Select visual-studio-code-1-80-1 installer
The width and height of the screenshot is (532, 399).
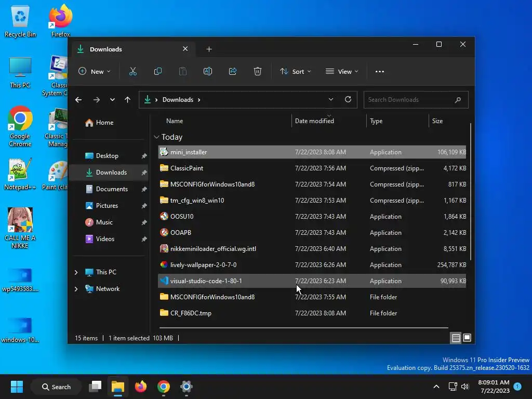(312, 281)
